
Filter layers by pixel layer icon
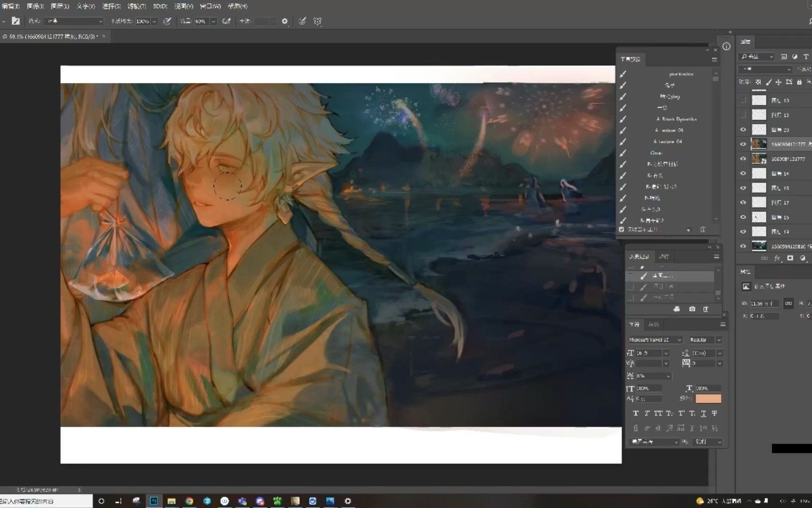[x=784, y=56]
